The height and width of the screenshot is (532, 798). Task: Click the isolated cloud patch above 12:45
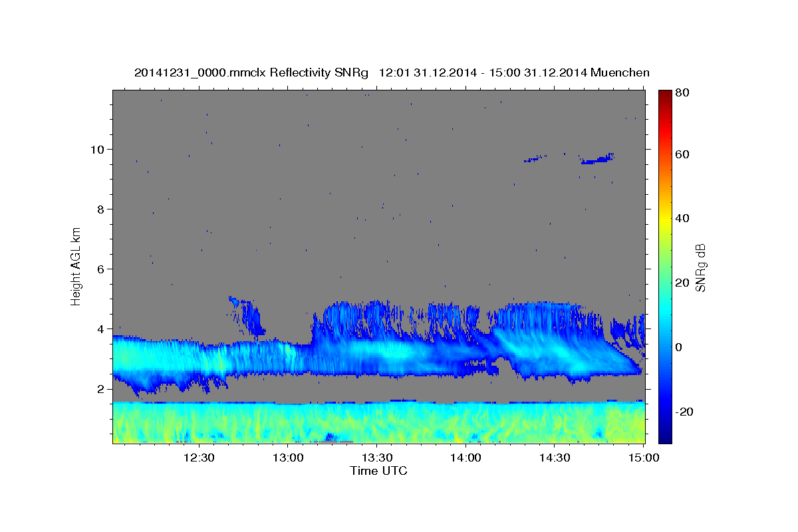point(247,315)
